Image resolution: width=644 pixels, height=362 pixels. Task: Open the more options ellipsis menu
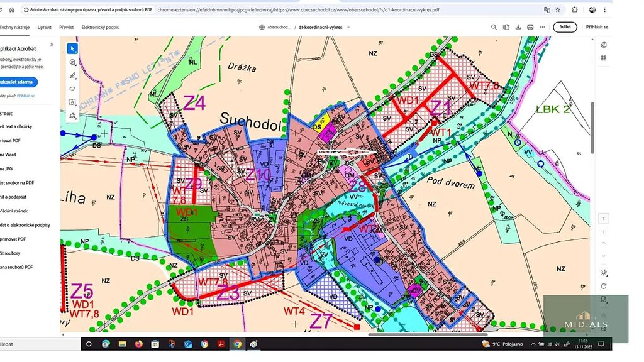pos(542,27)
